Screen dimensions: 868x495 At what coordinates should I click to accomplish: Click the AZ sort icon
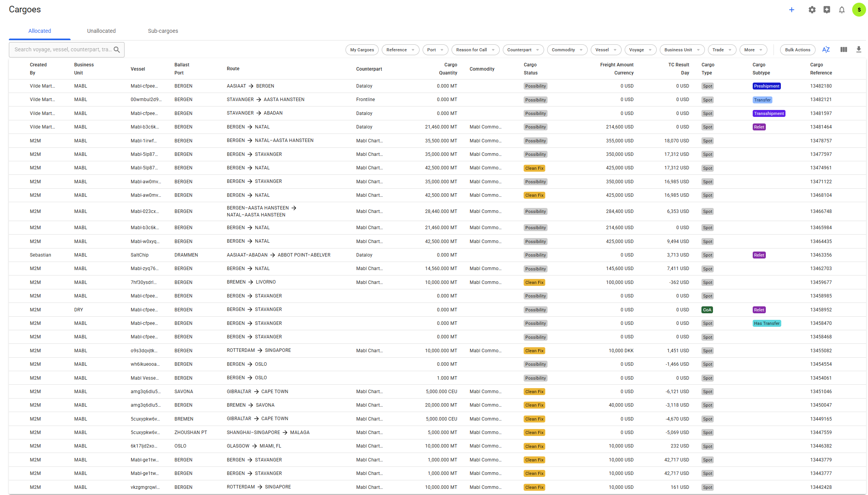pos(826,50)
